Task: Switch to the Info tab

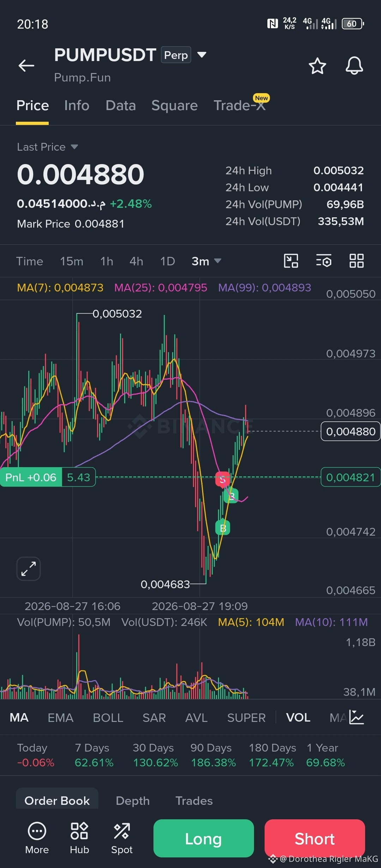Action: point(77,106)
